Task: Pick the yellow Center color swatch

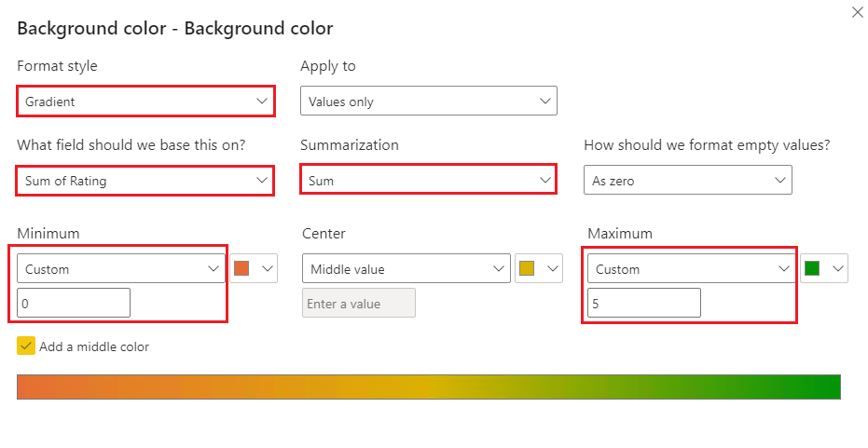Action: click(x=539, y=269)
